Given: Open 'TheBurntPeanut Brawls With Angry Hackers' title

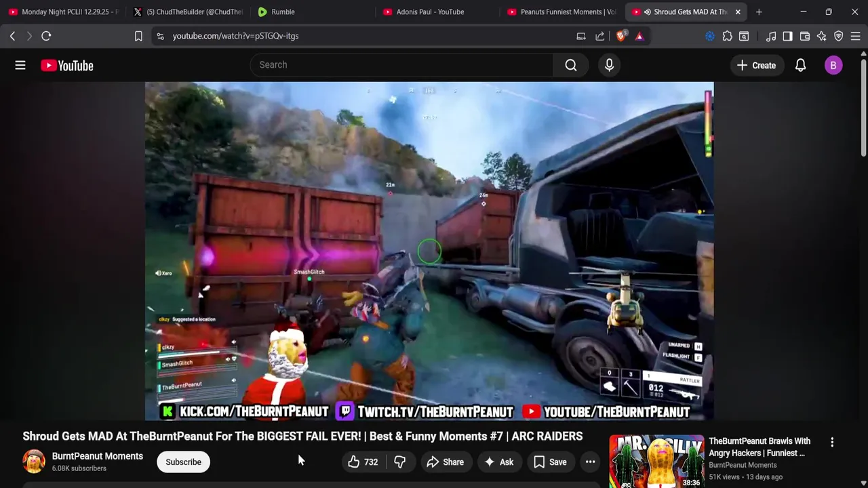Looking at the screenshot, I should point(759,447).
